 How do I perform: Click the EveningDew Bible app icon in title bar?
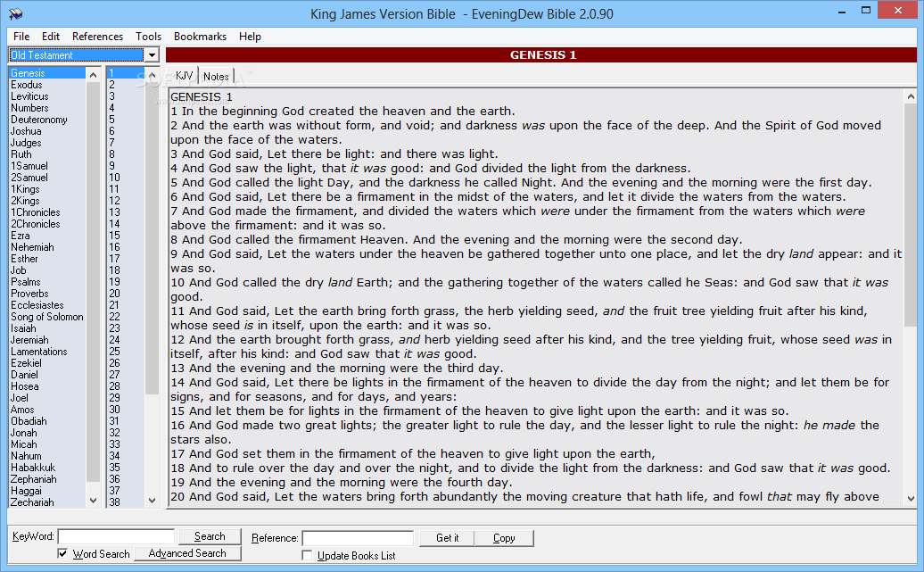pyautogui.click(x=15, y=13)
